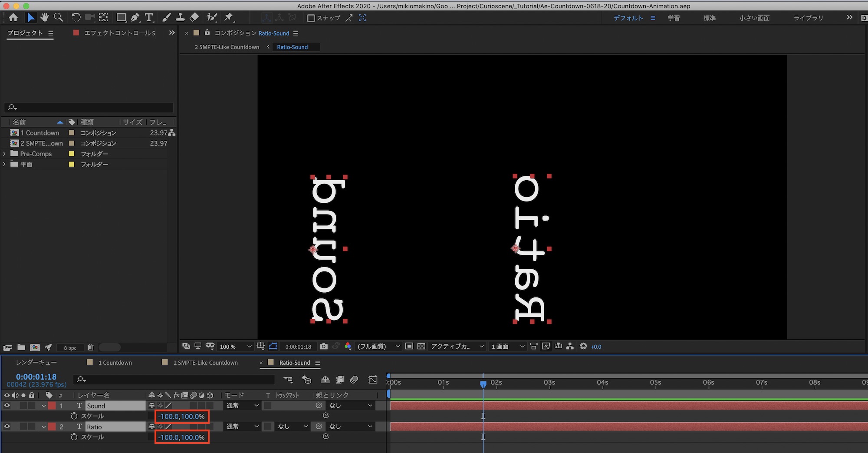Click the snapshot camera icon
Viewport: 868px width, 453px height.
[324, 346]
